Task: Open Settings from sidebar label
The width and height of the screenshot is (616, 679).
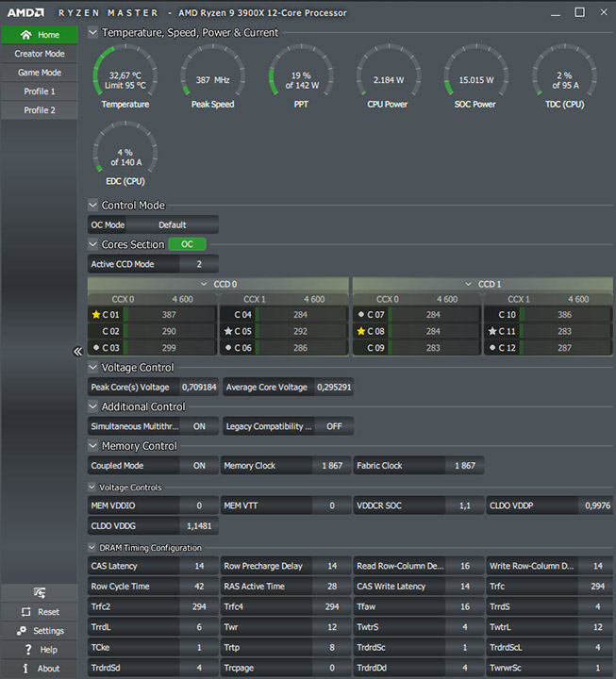Action: 48,631
